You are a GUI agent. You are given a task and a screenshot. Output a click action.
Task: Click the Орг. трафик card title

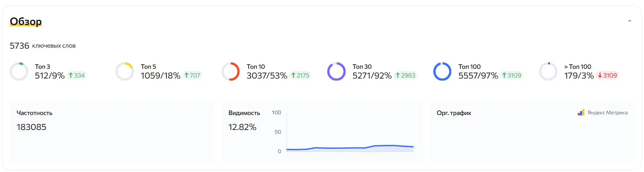tap(454, 113)
